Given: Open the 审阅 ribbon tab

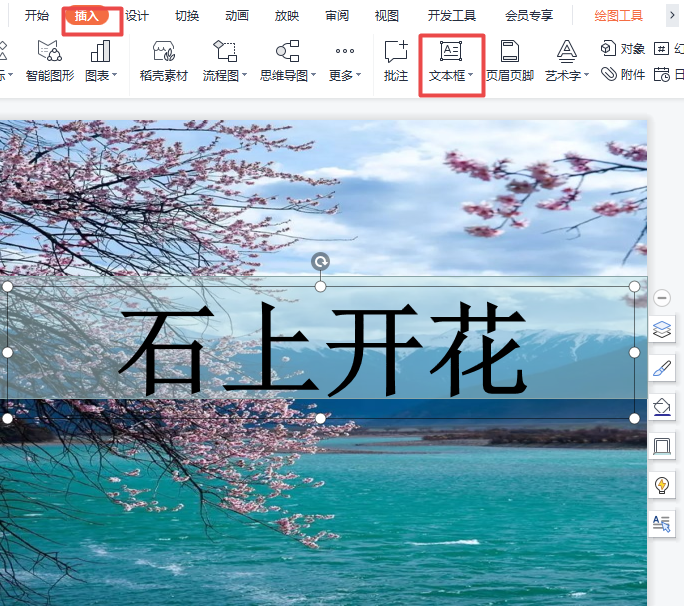Looking at the screenshot, I should pyautogui.click(x=337, y=16).
